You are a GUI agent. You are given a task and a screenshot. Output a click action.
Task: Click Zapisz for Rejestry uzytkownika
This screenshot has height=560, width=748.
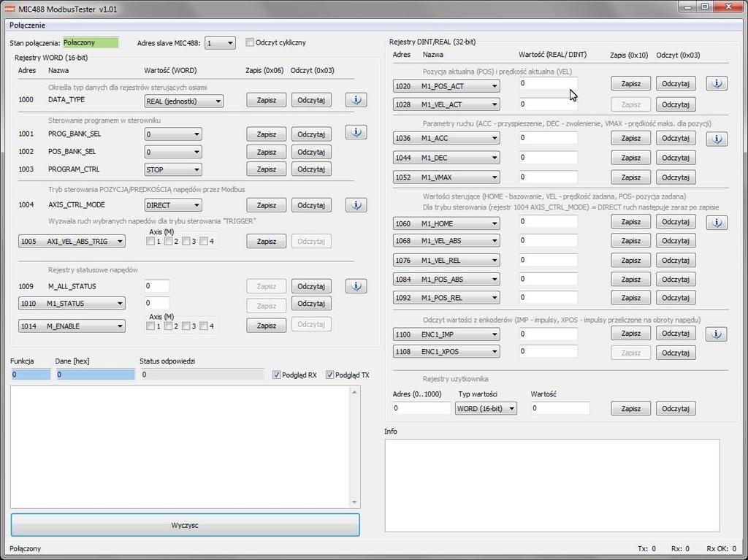click(630, 409)
